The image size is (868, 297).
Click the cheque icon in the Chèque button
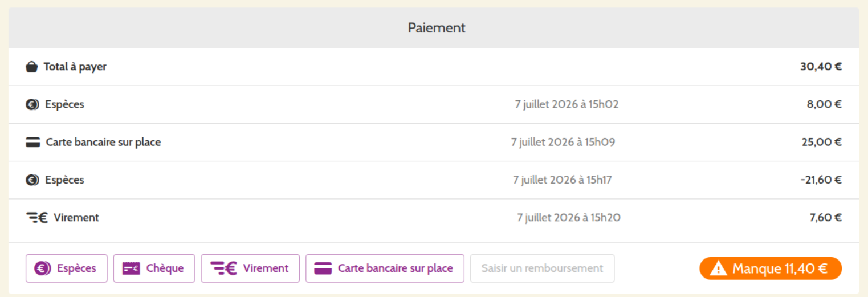pyautogui.click(x=131, y=268)
